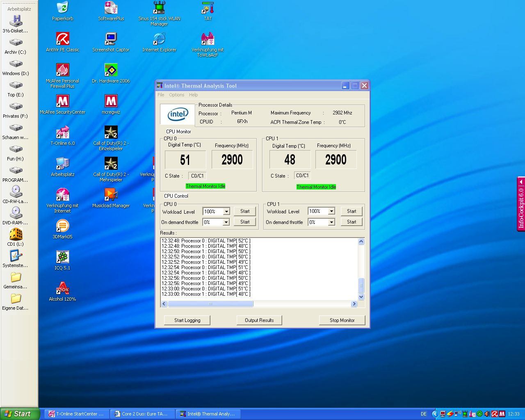525x420 pixels.
Task: Expand CPU 1 On demand throttle dropdown
Action: 331,222
